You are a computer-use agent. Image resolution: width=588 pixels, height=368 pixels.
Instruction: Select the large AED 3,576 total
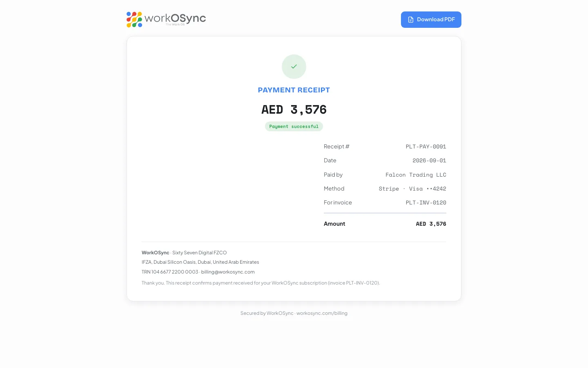pos(294,110)
